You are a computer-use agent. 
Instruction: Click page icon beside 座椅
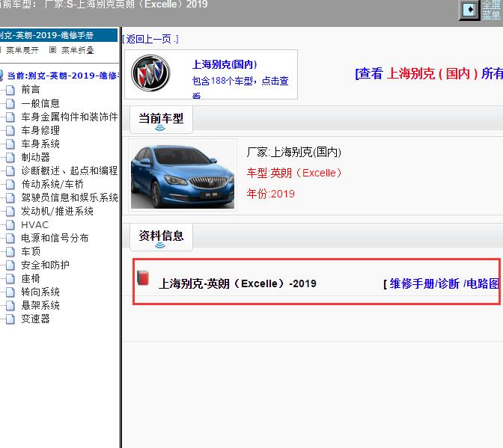[x=10, y=278]
